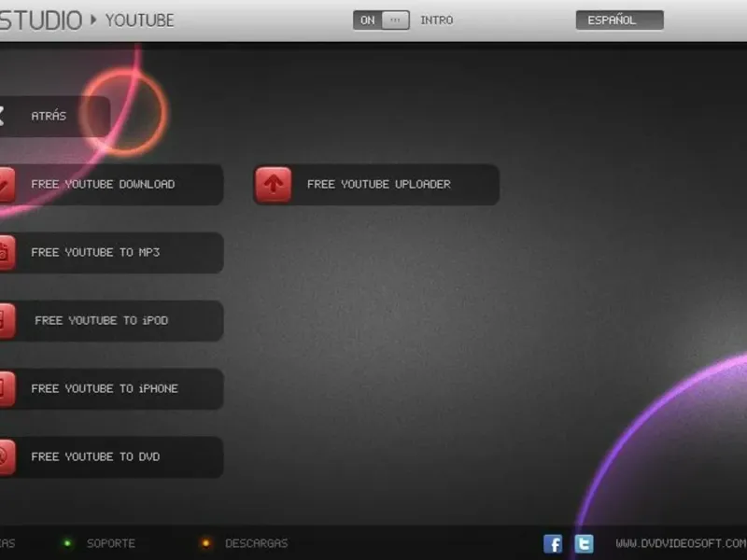Click the Free YouTube to MP3 red icon
The height and width of the screenshot is (560, 747).
click(x=7, y=252)
